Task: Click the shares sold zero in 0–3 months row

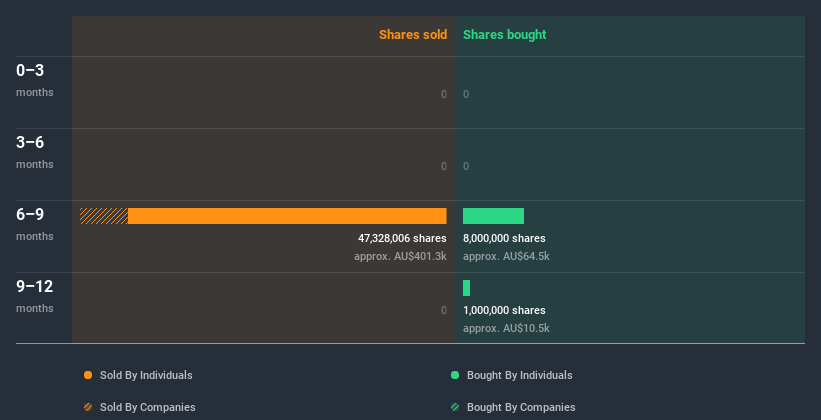Action: click(444, 94)
